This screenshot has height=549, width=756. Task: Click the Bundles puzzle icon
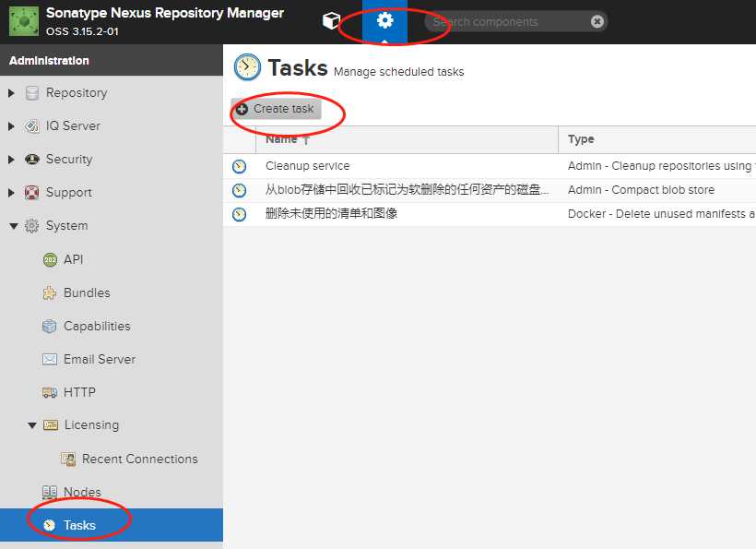tap(50, 292)
